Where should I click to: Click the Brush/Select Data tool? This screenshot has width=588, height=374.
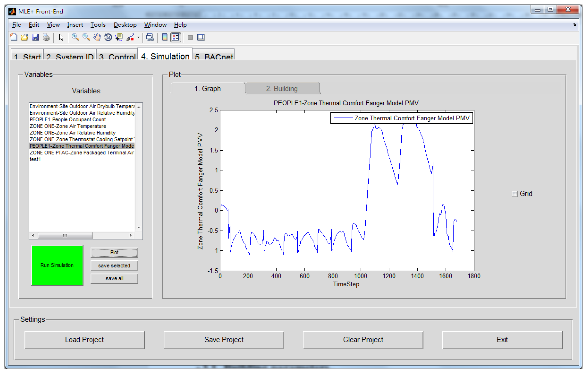tap(130, 37)
